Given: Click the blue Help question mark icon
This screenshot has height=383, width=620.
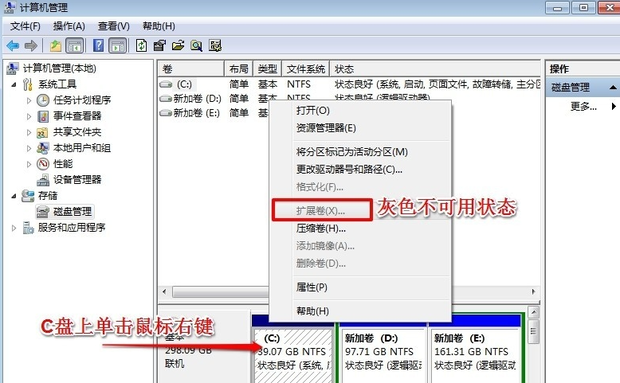Looking at the screenshot, I should pyautogui.click(x=98, y=46).
